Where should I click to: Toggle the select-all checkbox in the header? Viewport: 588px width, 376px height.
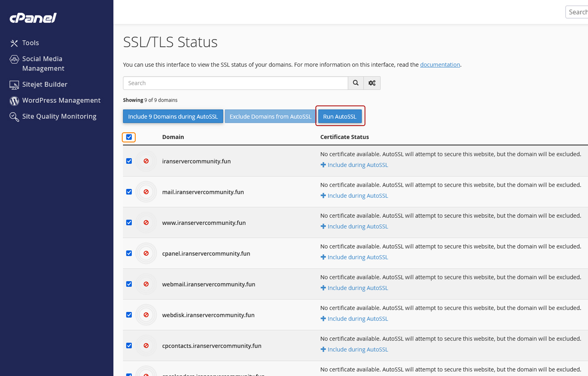129,137
